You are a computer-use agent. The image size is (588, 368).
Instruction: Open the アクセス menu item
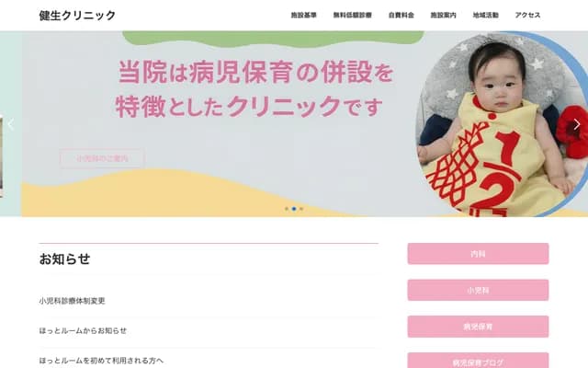(527, 16)
